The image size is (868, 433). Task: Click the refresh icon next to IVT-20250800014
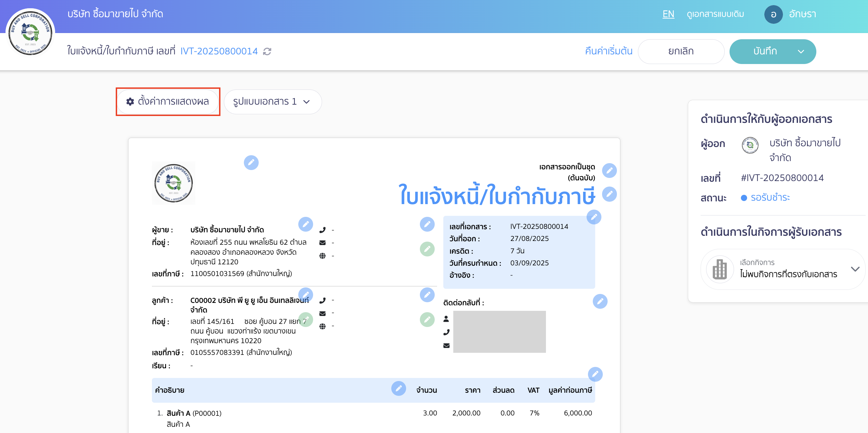267,51
